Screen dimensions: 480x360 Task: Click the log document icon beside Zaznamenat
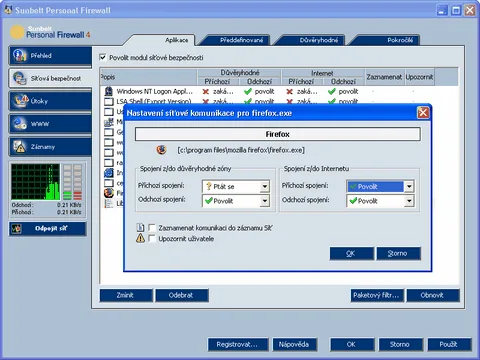tap(140, 228)
